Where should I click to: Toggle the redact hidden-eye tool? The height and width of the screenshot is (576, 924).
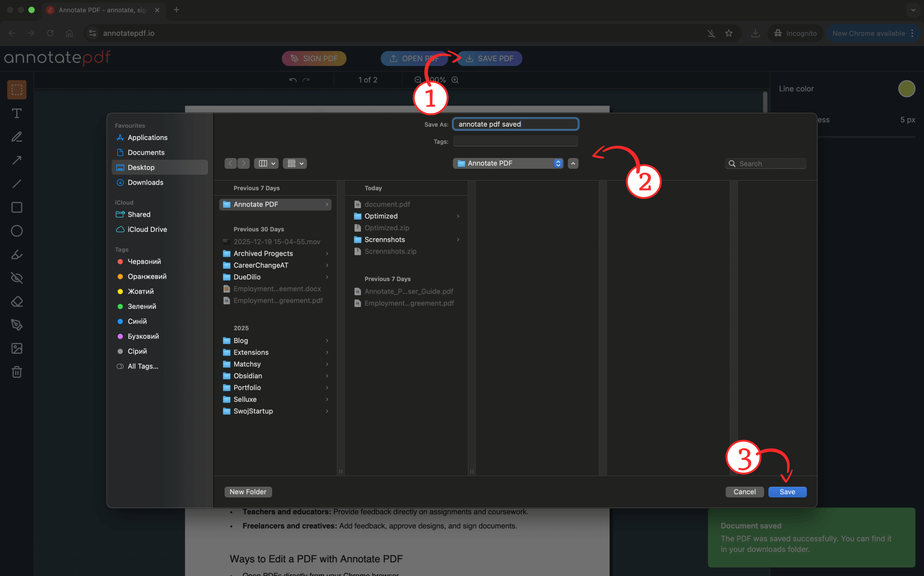17,278
